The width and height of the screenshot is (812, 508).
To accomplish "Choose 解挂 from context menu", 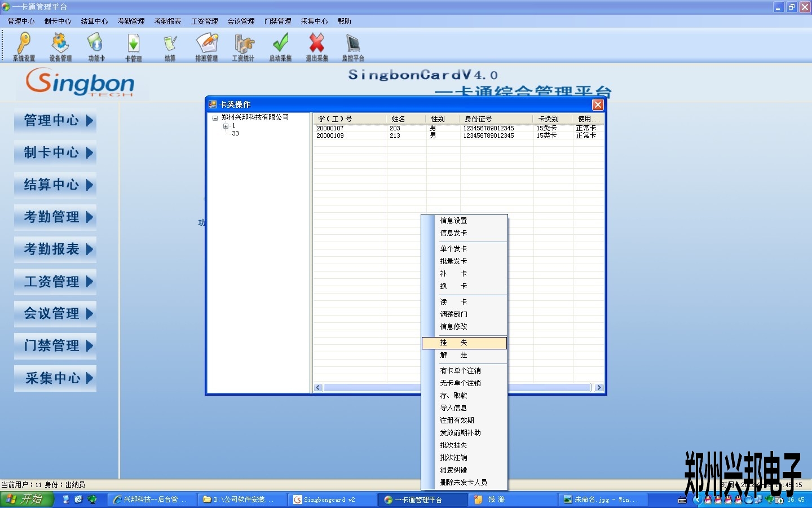I will pyautogui.click(x=464, y=355).
